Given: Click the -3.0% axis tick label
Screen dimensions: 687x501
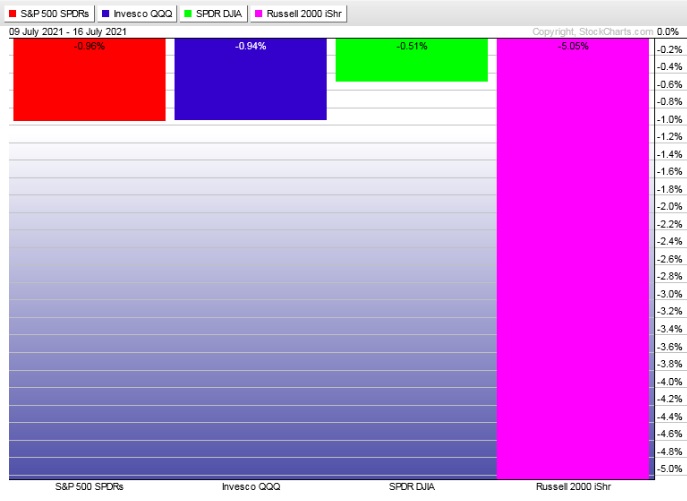Looking at the screenshot, I should pyautogui.click(x=669, y=294).
